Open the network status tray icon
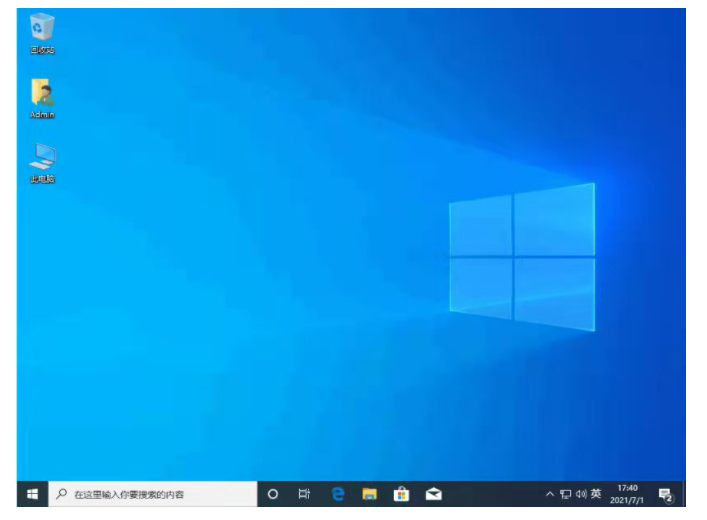This screenshot has width=707, height=520. [565, 494]
